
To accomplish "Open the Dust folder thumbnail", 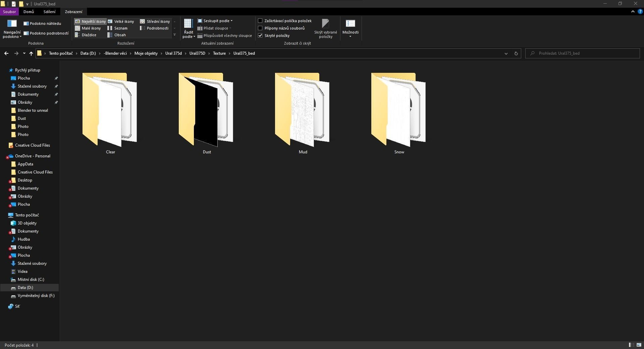I will coord(206,110).
